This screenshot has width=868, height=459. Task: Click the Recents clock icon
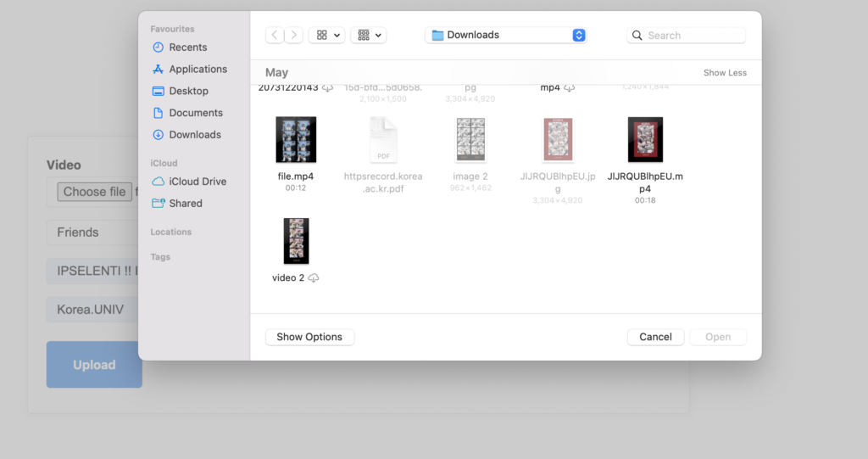tap(158, 48)
